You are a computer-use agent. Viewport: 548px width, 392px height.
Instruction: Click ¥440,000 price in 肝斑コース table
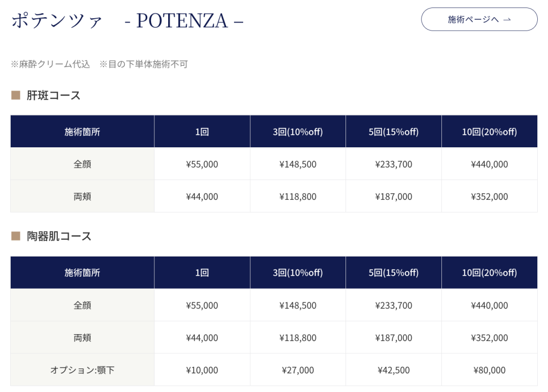point(489,164)
